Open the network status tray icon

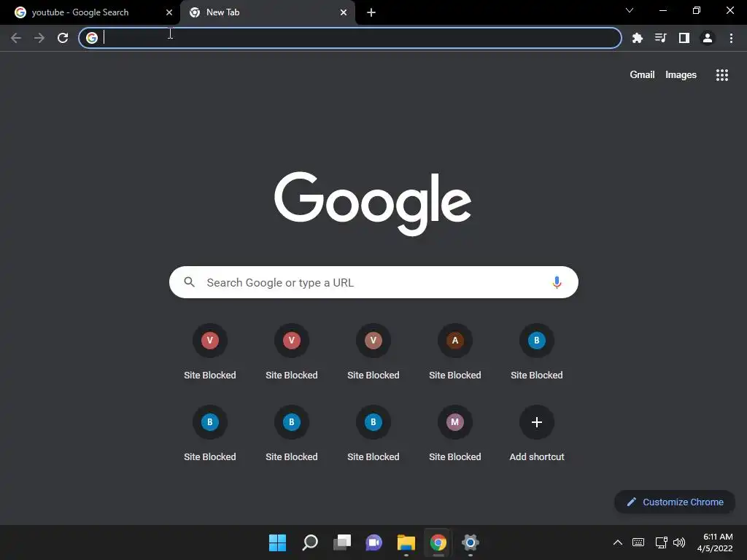(661, 542)
